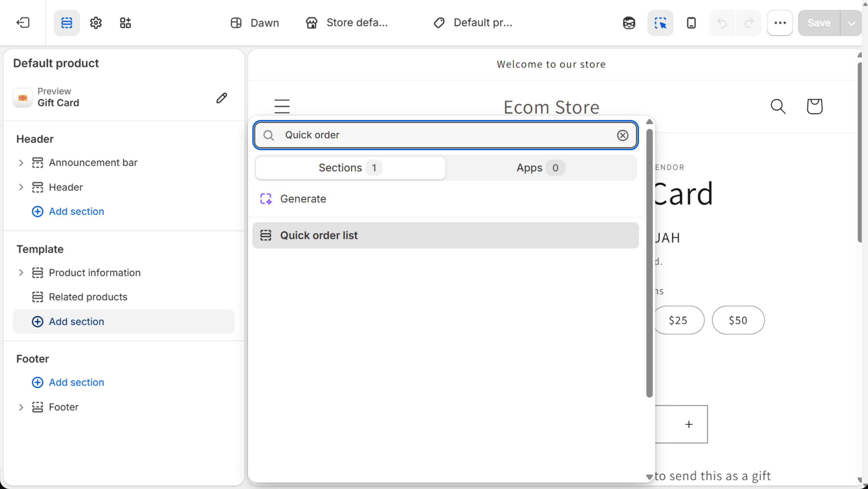This screenshot has width=868, height=489.
Task: Open the app embeds icon
Action: 125,23
